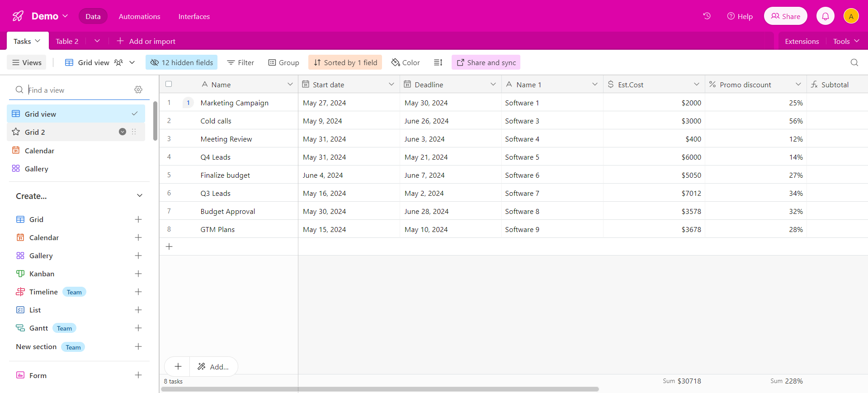This screenshot has height=393, width=868.
Task: Add a new List view with plus
Action: click(138, 310)
